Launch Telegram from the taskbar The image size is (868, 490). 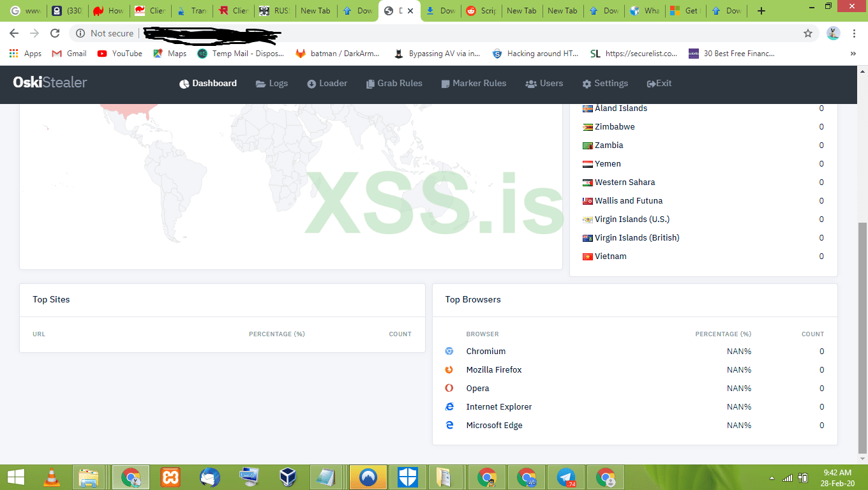[x=566, y=477]
